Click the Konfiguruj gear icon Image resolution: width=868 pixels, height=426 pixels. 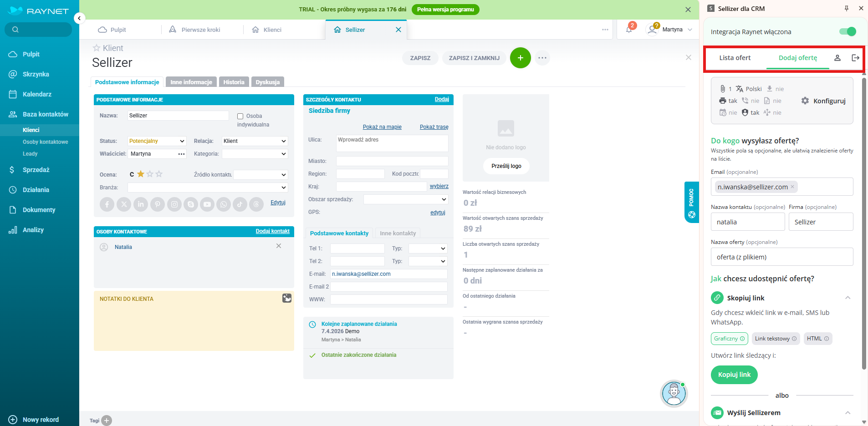805,101
